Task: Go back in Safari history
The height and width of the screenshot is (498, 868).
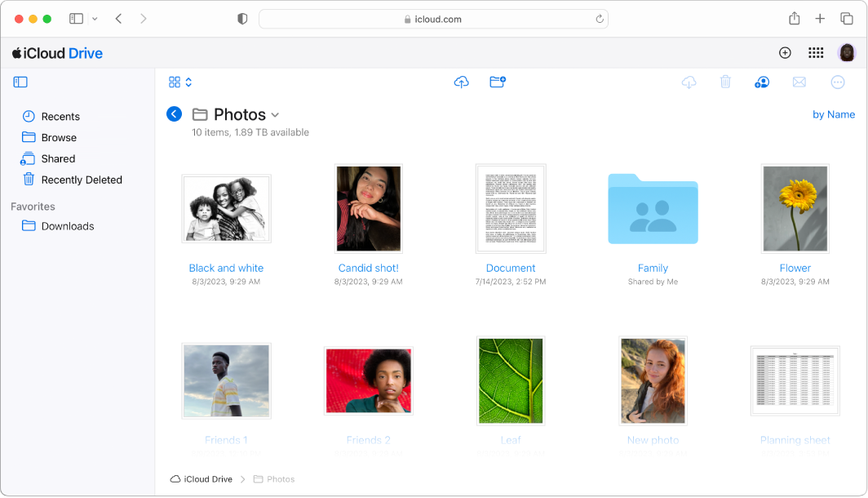Action: [x=118, y=19]
